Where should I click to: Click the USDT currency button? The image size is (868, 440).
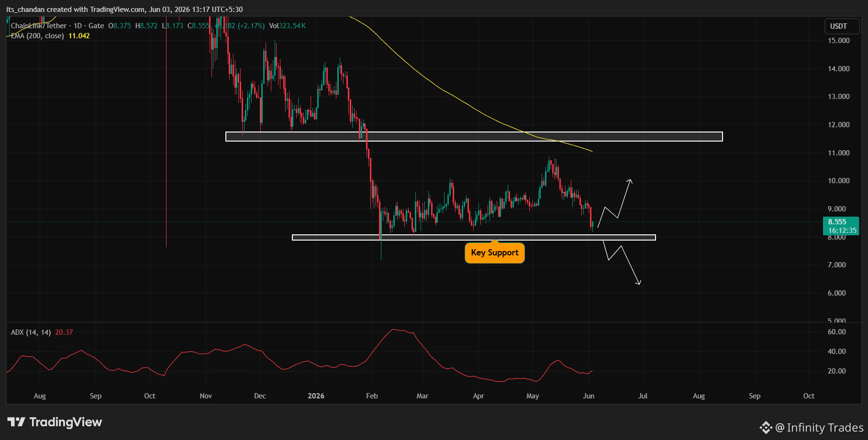tap(842, 26)
